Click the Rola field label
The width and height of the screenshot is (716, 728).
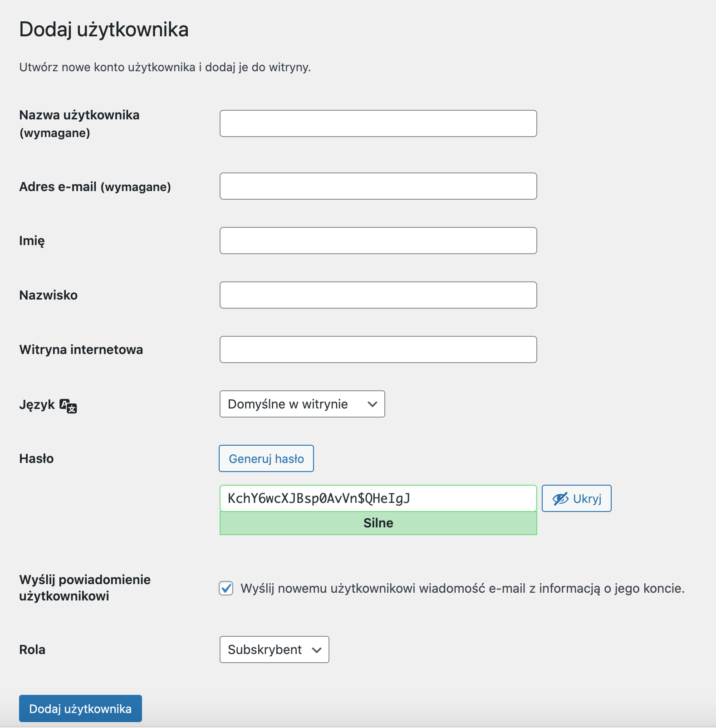coord(32,649)
